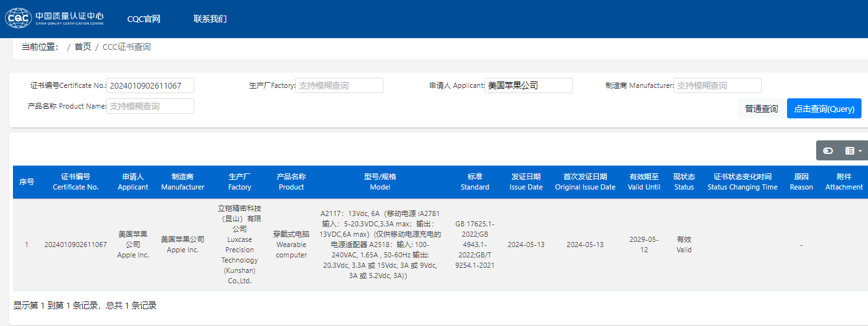This screenshot has width=868, height=326.
Task: Select certificate number cell 2024010902611067
Action: [76, 244]
